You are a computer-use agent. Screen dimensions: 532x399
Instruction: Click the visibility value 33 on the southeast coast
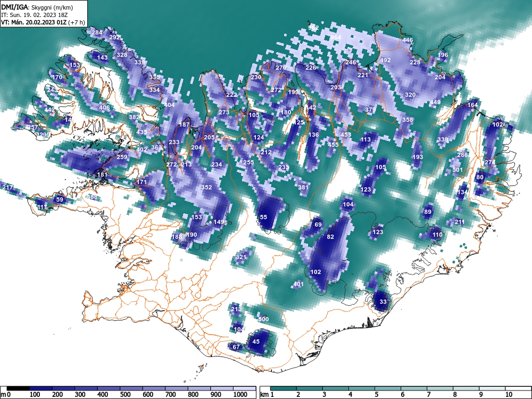pyautogui.click(x=383, y=302)
